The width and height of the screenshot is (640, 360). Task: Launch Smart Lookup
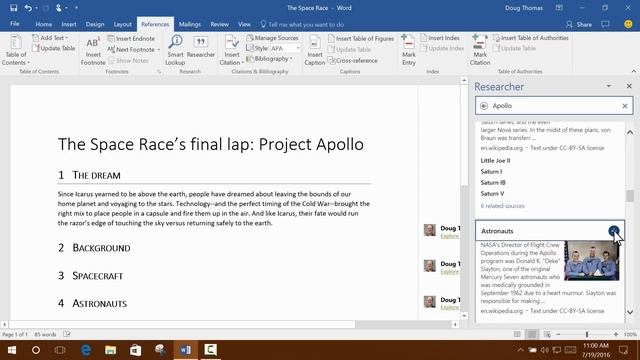[175, 50]
